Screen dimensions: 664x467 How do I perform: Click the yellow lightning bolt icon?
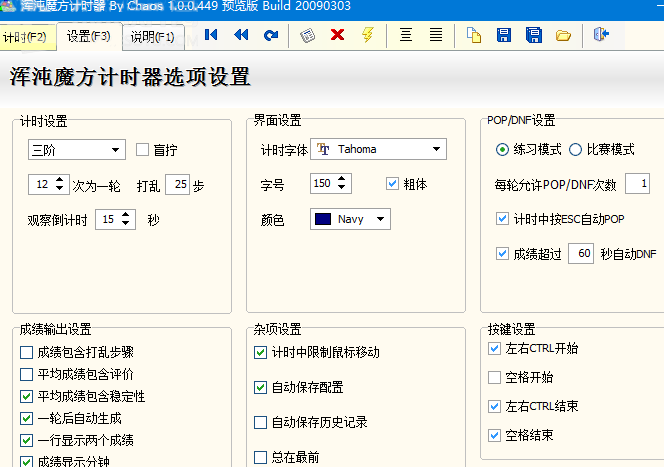[367, 36]
